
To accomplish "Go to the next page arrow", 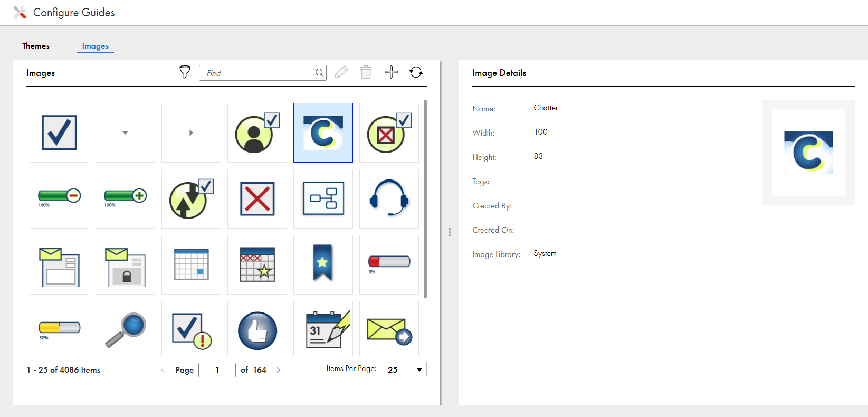I will (x=279, y=370).
